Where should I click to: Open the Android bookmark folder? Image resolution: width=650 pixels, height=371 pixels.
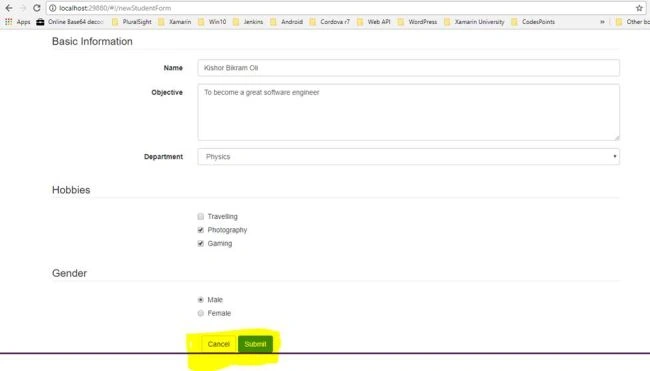(x=286, y=22)
